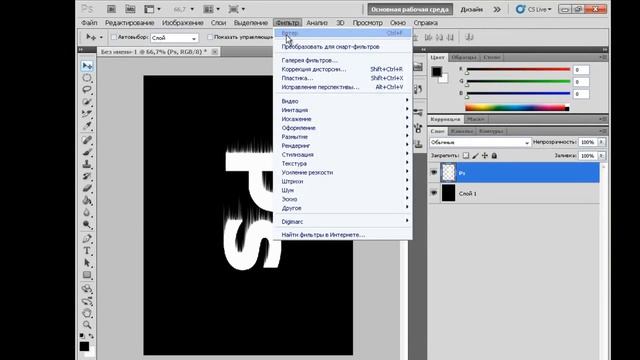The width and height of the screenshot is (640, 360).
Task: Select the Path Selection arrow tool
Action: (87, 263)
